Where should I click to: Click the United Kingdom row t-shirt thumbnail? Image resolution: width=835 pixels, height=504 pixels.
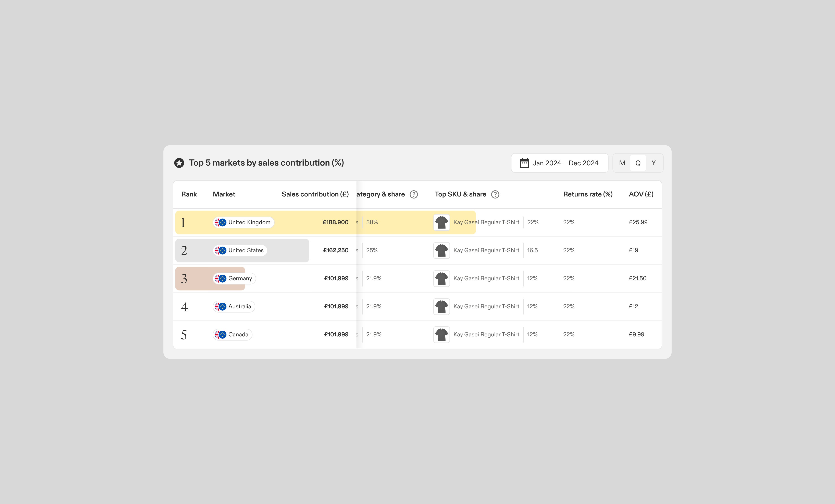point(441,222)
